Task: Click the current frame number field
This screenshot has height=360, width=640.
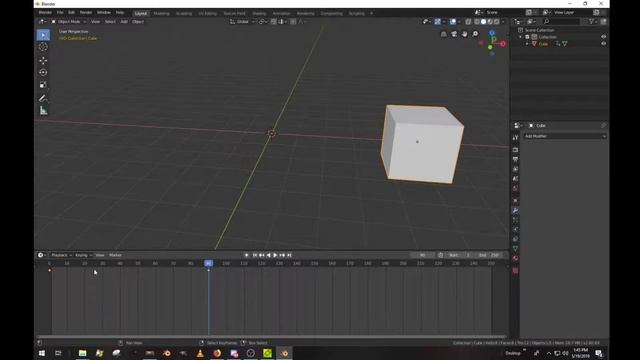Action: [x=422, y=255]
